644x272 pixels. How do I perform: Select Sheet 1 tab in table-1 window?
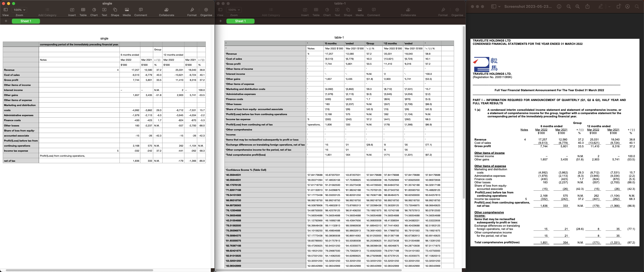[240, 21]
